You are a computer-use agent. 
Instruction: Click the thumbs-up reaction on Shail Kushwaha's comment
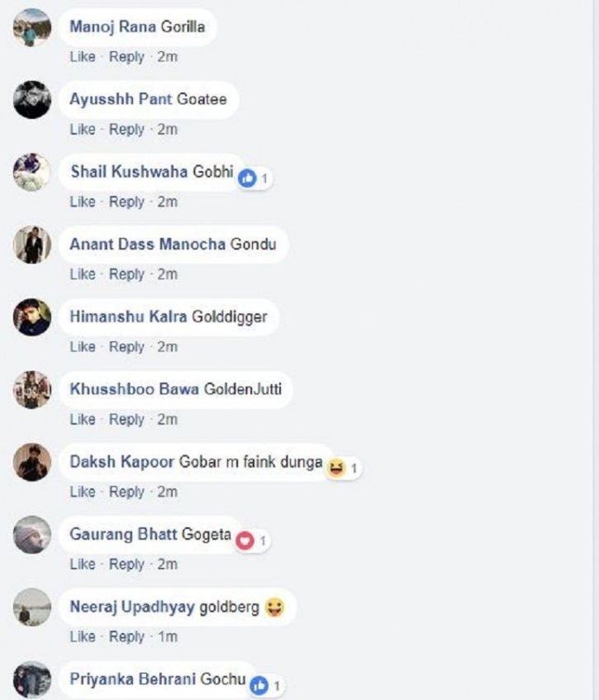(x=247, y=179)
